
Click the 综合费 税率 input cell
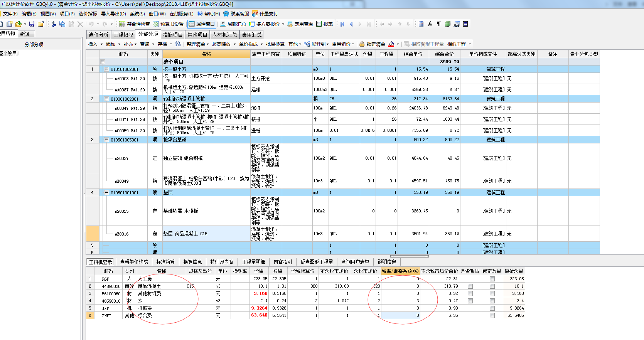[400, 315]
